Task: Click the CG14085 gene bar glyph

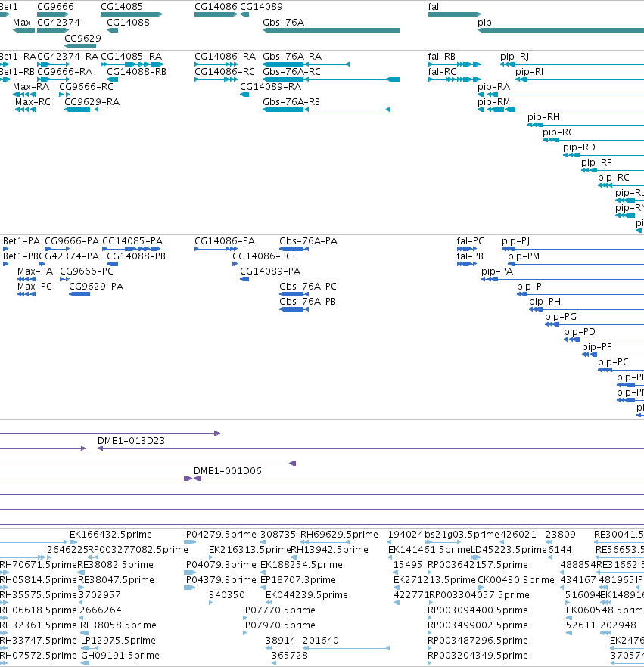Action: [x=132, y=14]
